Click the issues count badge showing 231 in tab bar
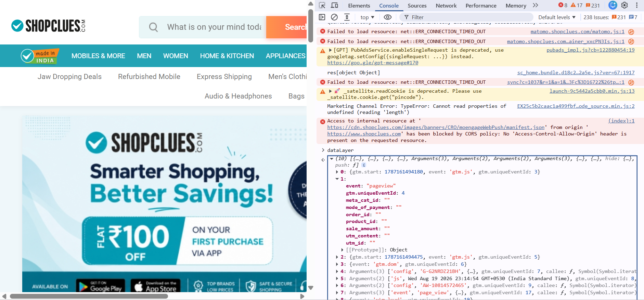644x300 pixels. pyautogui.click(x=593, y=5)
